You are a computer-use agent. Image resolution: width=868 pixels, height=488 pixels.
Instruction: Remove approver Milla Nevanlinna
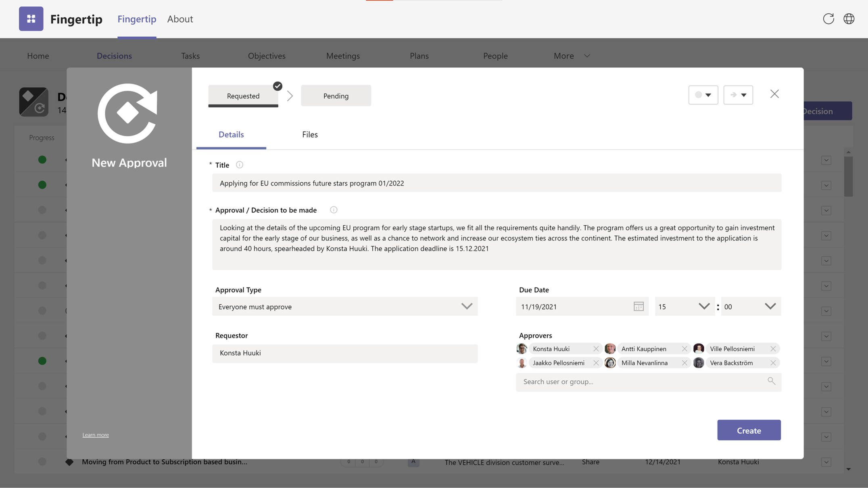pyautogui.click(x=684, y=363)
